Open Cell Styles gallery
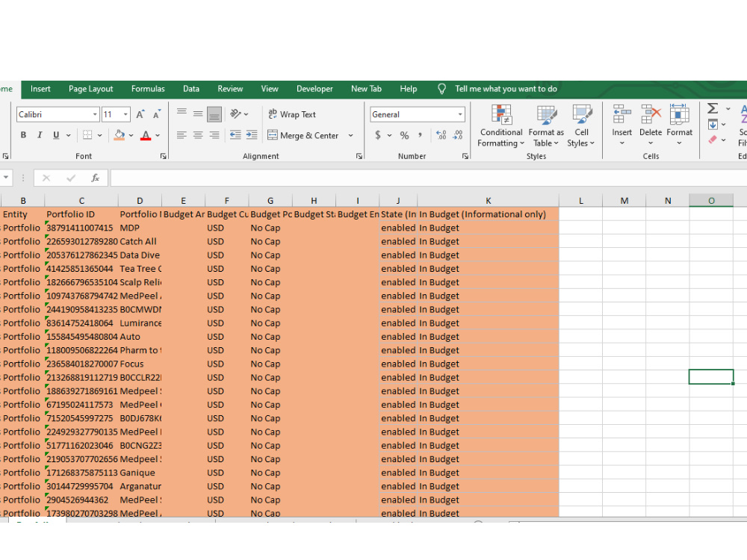This screenshot has width=747, height=560. coord(581,126)
